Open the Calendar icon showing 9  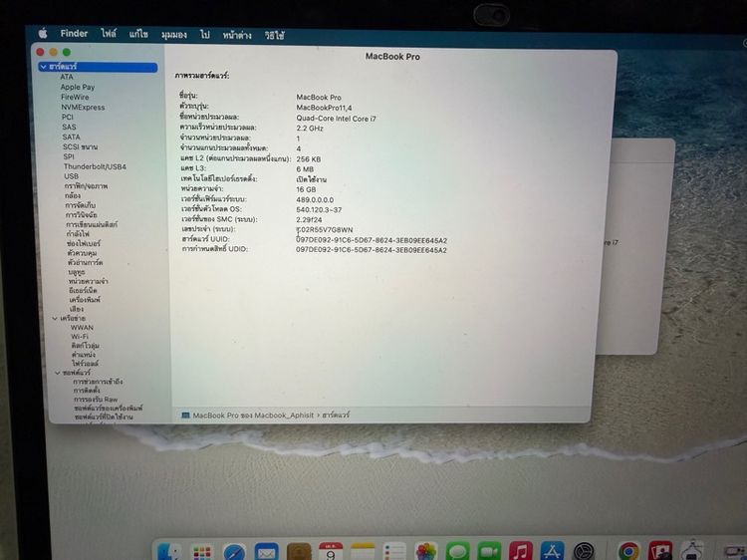pyautogui.click(x=330, y=552)
